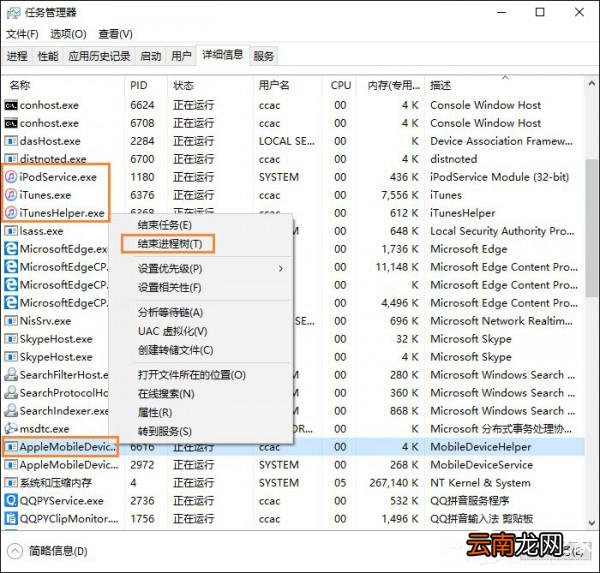Click the SearchIndexer.exe icon
The image size is (600, 573).
point(11,410)
